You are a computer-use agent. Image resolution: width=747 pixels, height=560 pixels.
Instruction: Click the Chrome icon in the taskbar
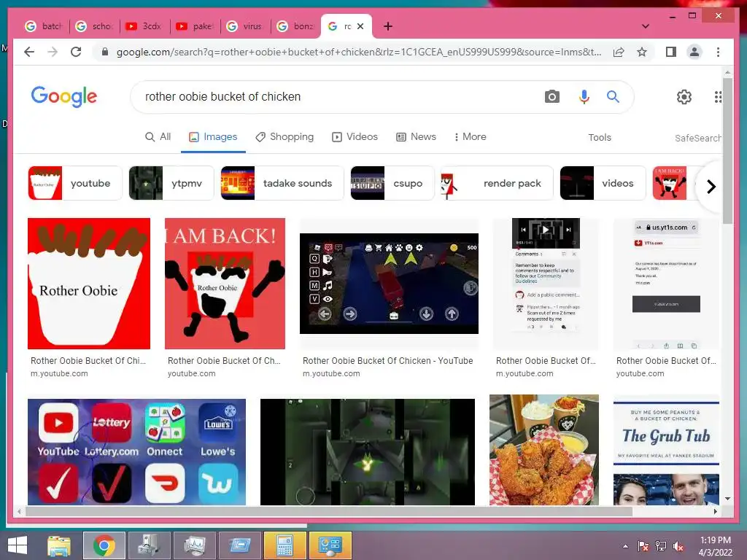click(x=104, y=545)
